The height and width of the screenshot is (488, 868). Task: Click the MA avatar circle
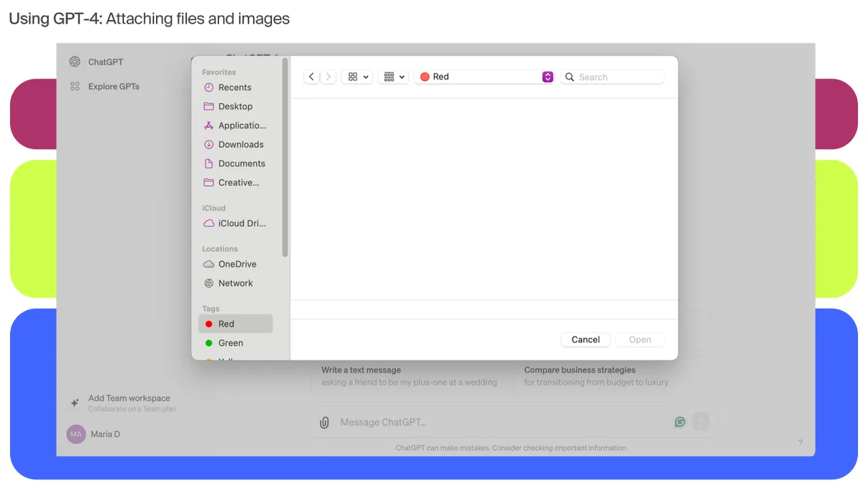[x=76, y=434]
